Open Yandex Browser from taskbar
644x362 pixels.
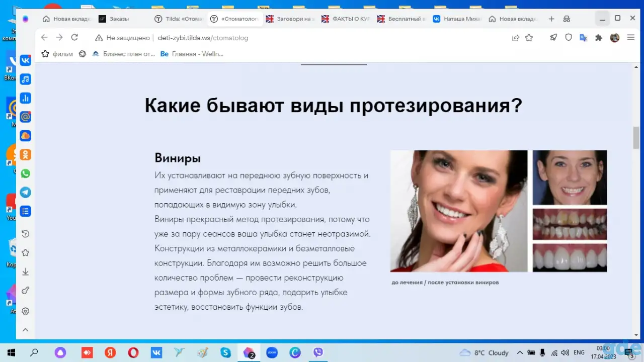click(x=110, y=352)
